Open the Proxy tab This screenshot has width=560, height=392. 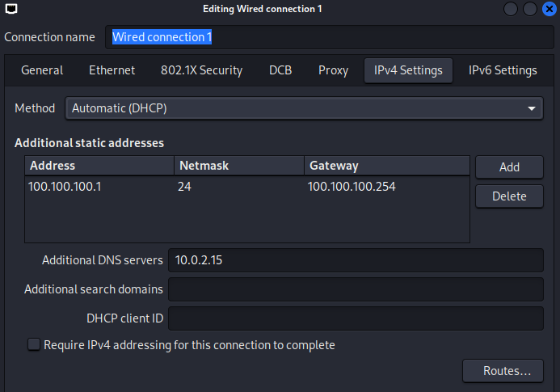[x=333, y=70]
